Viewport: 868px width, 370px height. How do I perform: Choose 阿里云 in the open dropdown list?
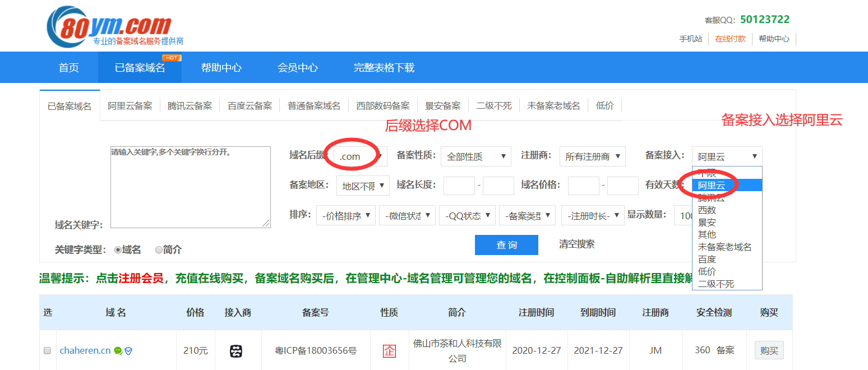727,185
